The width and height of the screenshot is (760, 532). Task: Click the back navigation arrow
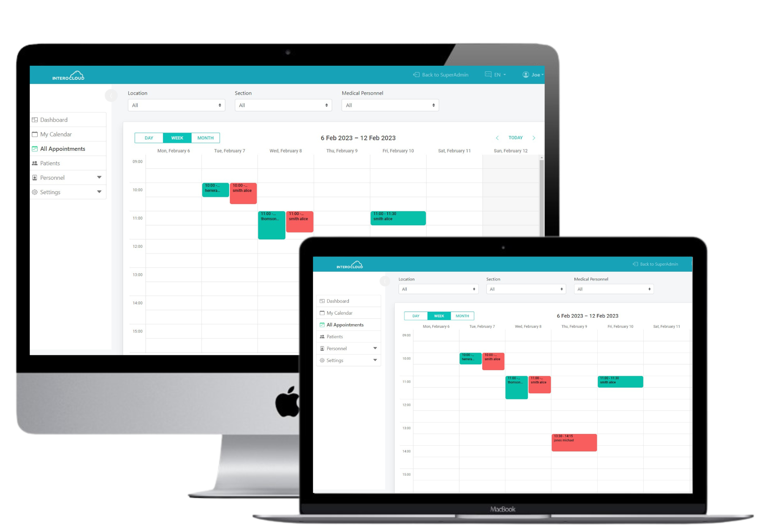[496, 138]
